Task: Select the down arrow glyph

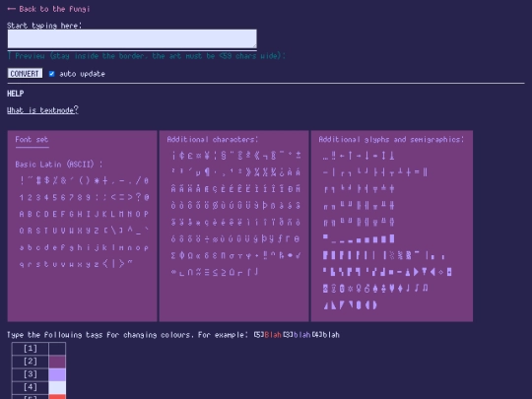Action: click(366, 156)
